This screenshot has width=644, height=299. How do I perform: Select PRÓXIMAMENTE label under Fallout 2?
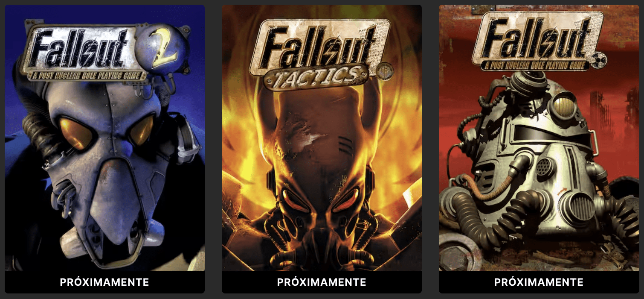click(x=104, y=282)
